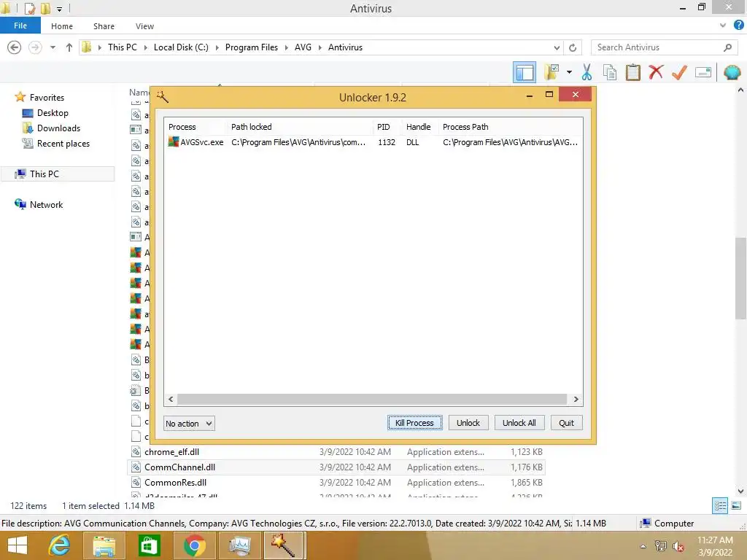The height and width of the screenshot is (560, 747).
Task: Refresh the Antivirus folder
Action: tap(573, 47)
